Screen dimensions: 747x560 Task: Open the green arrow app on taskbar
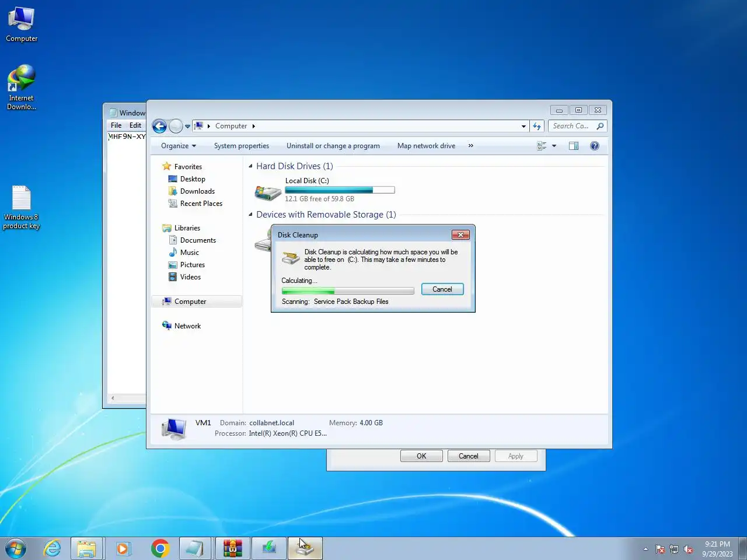point(268,549)
